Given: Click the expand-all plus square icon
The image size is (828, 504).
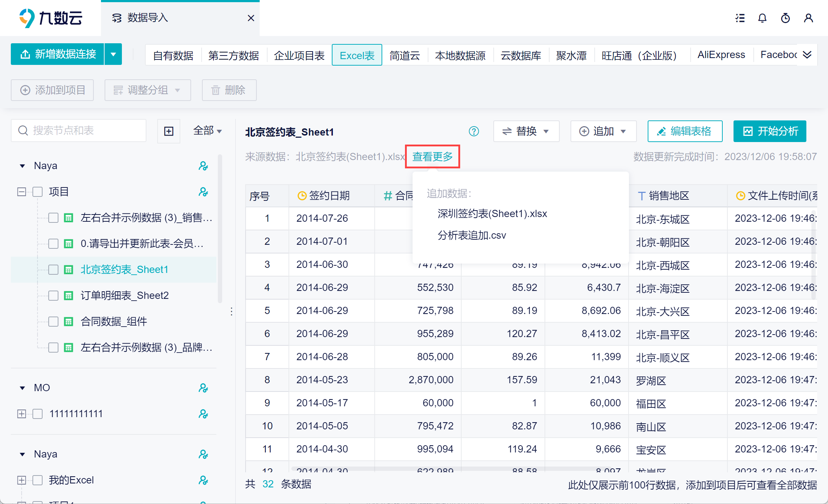Looking at the screenshot, I should [169, 131].
